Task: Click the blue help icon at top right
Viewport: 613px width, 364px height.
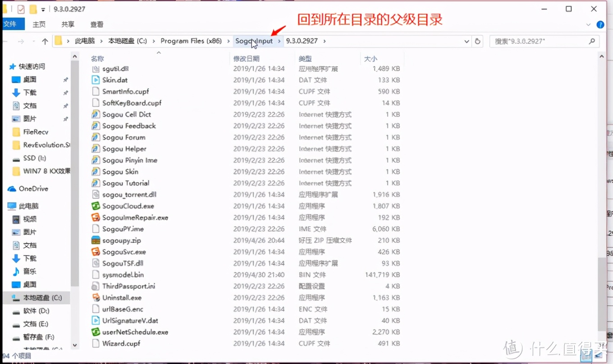Action: click(601, 25)
